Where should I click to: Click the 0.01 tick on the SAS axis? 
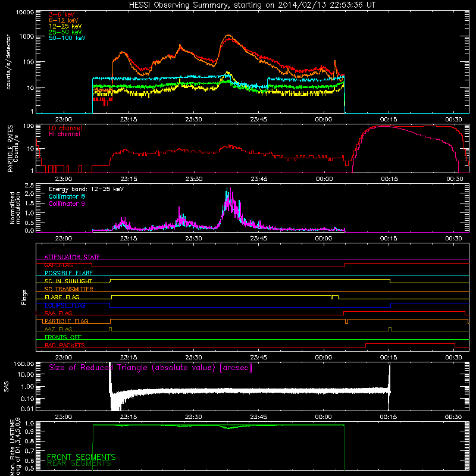tap(27, 409)
